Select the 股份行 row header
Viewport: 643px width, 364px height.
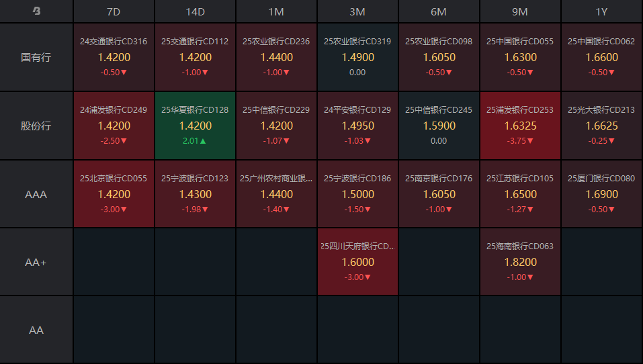coord(36,126)
